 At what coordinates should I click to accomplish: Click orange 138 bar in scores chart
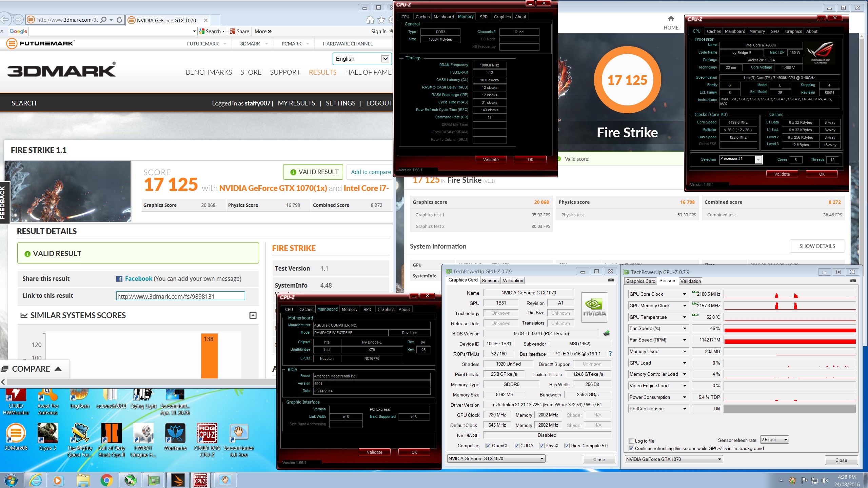click(x=209, y=355)
